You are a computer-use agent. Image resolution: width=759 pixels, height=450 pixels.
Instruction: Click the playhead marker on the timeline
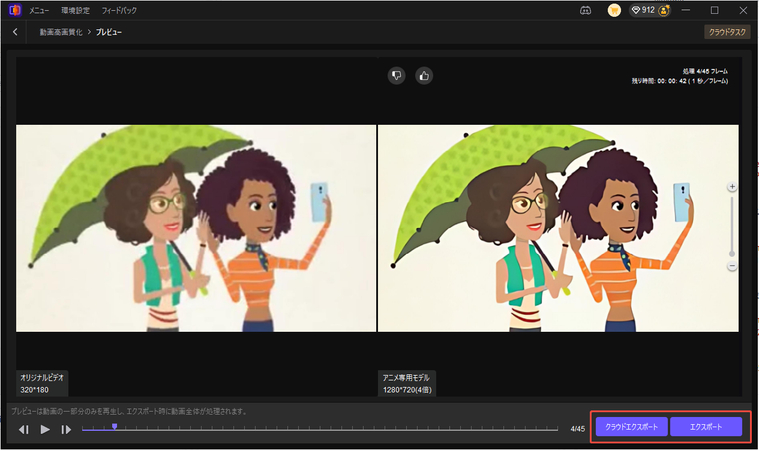click(114, 426)
